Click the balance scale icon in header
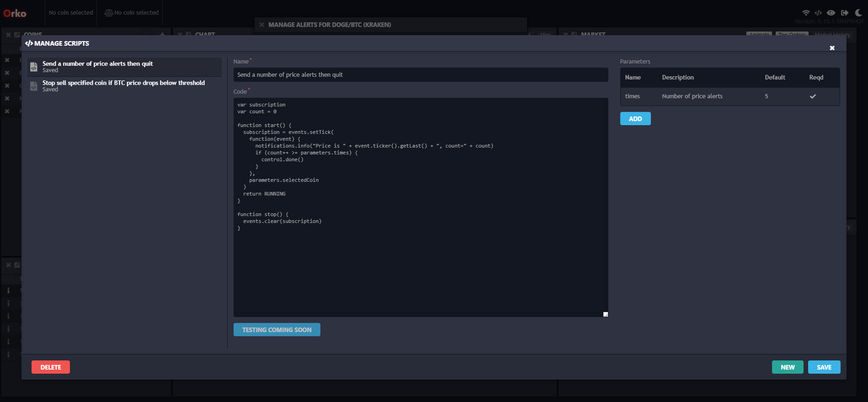Screen dimensions: 868x402 109,13
